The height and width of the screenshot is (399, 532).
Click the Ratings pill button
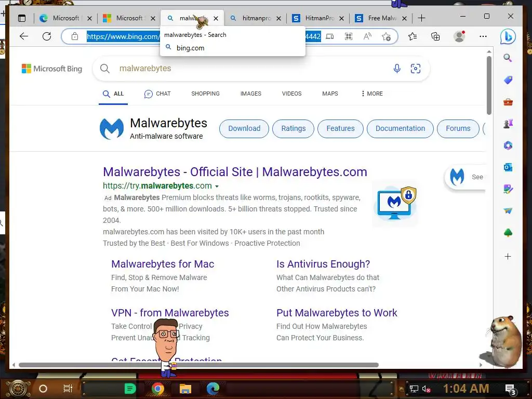293,129
